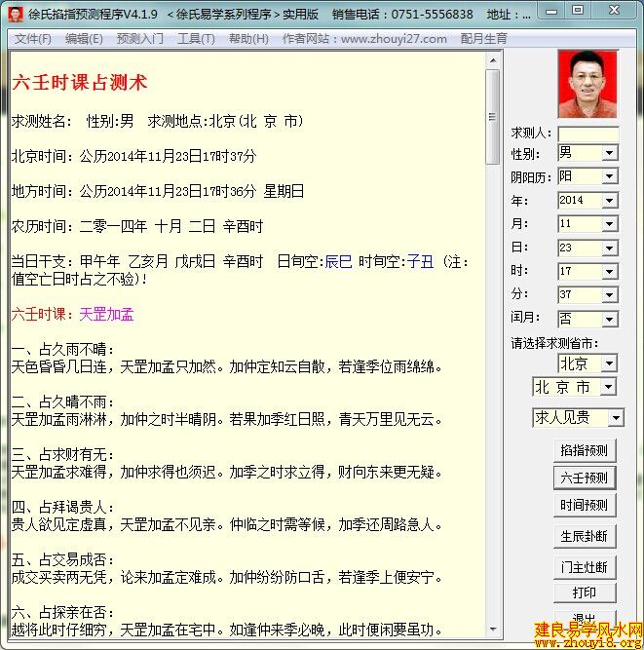Open the 编辑(E) menu
The width and height of the screenshot is (644, 650).
(x=84, y=39)
